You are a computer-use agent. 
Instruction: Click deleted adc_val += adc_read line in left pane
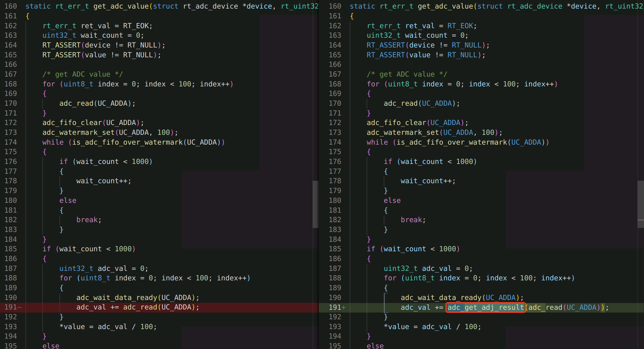click(x=137, y=307)
